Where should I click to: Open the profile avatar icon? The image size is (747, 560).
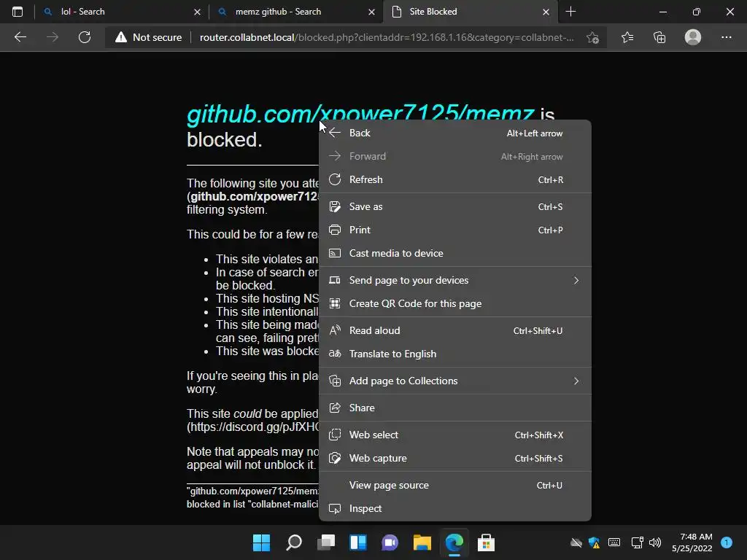coord(693,37)
